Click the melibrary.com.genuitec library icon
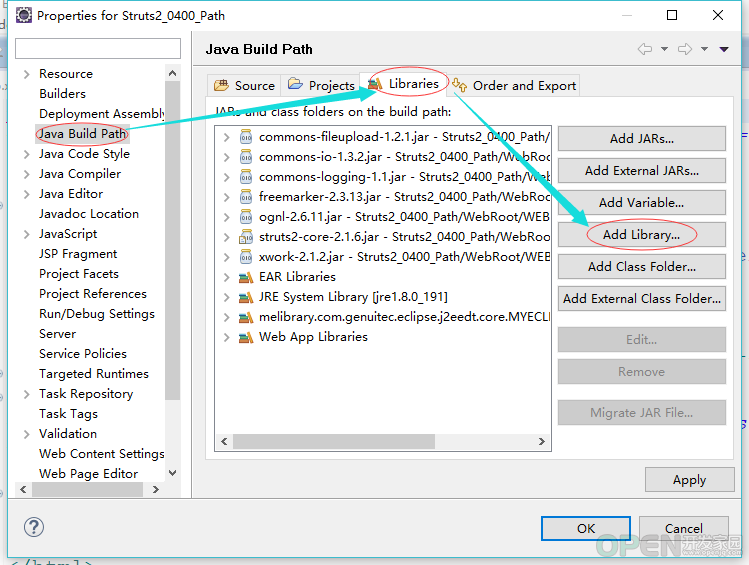This screenshot has height=565, width=749. coord(246,317)
